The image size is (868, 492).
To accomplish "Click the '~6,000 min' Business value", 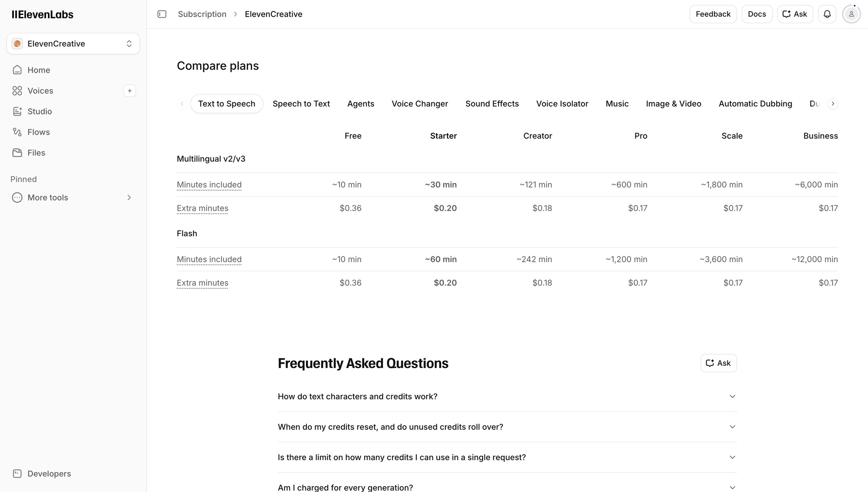I will point(816,185).
